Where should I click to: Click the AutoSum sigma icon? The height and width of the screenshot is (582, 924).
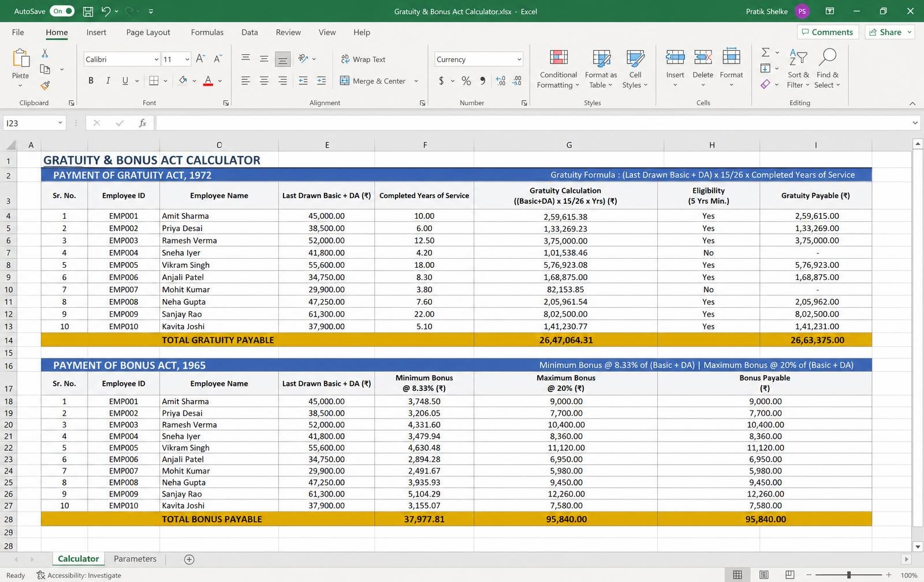pos(765,53)
